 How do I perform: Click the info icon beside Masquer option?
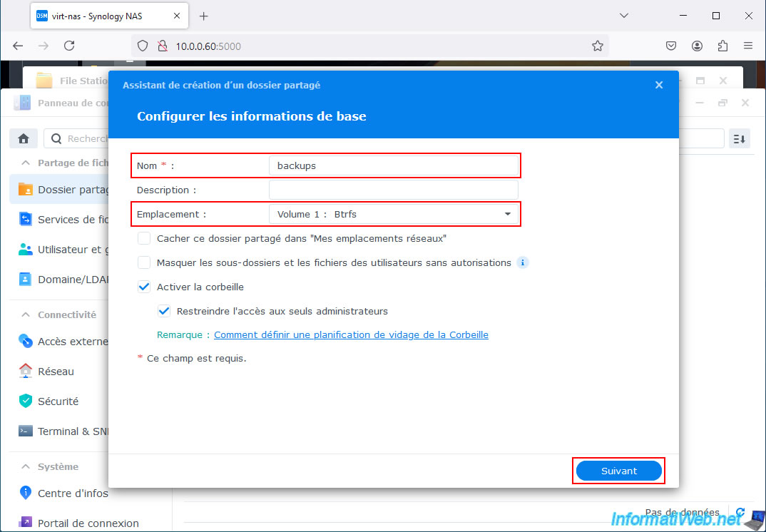(x=523, y=263)
